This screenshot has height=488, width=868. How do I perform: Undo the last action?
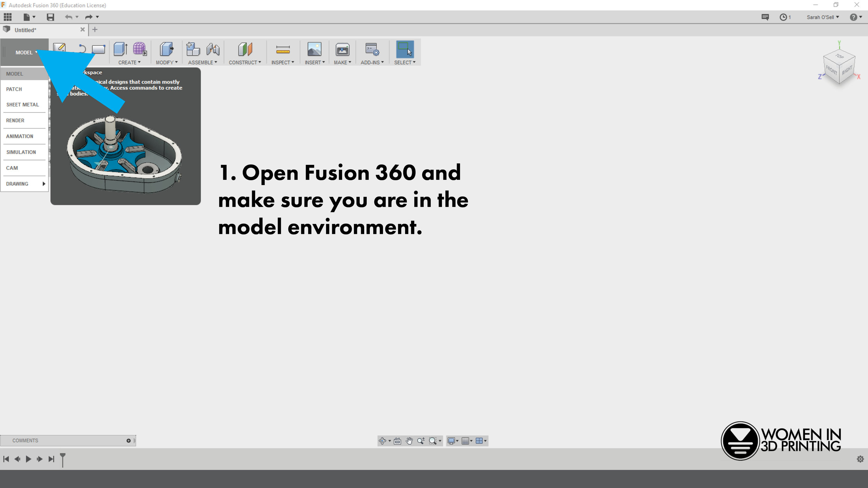68,17
